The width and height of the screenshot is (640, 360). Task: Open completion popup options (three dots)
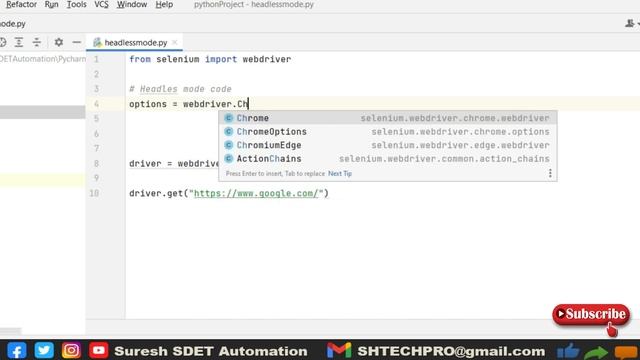point(550,173)
